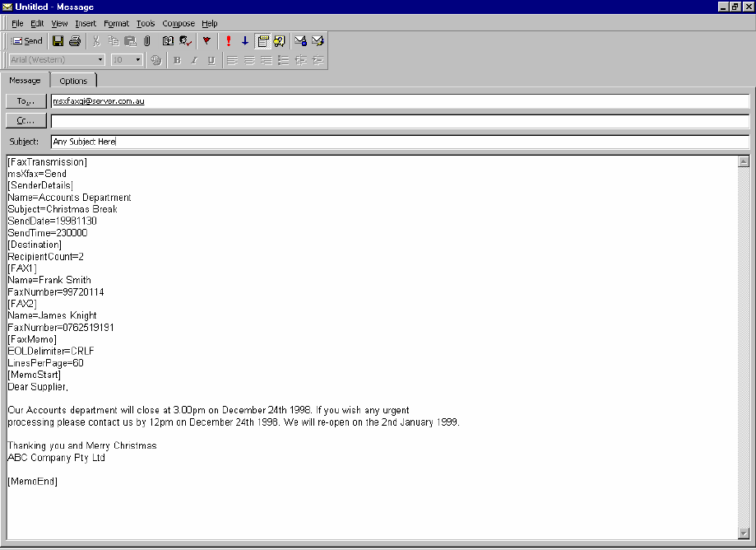The height and width of the screenshot is (550, 756).
Task: Open the Edit menu
Action: pos(37,23)
